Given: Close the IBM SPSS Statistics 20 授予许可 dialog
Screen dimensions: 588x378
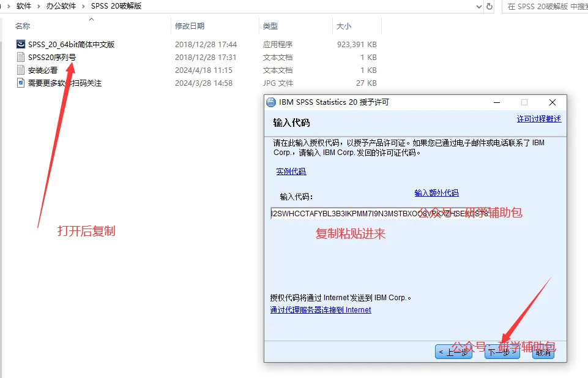Looking at the screenshot, I should [x=553, y=102].
